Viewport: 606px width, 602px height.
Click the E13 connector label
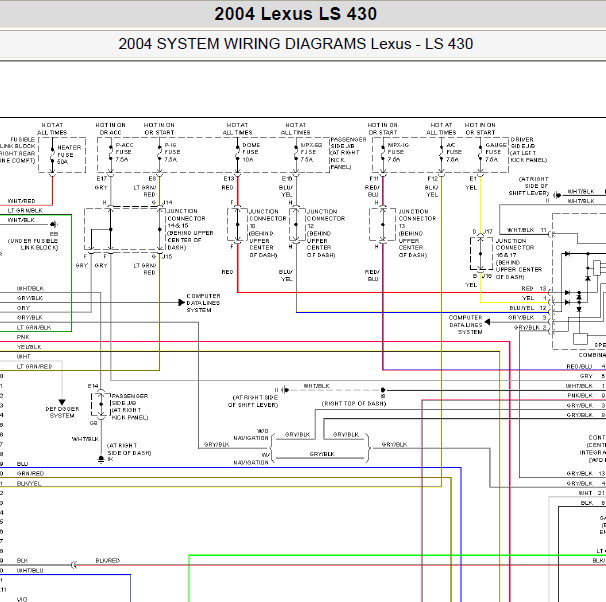point(229,179)
